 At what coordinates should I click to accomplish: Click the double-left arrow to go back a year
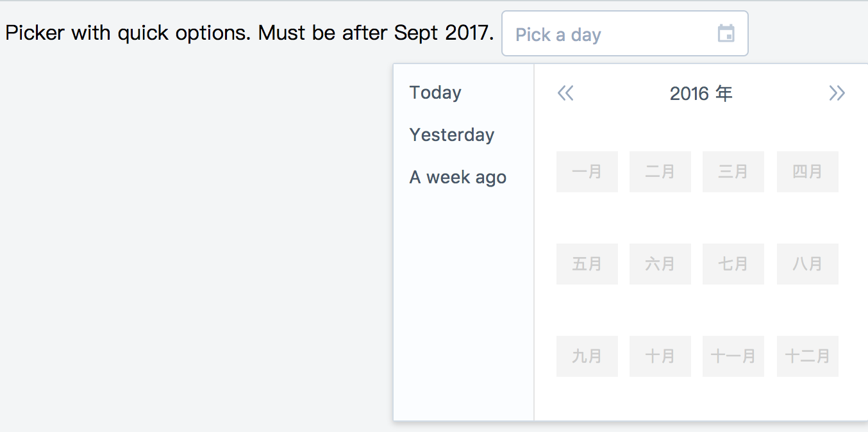click(x=566, y=94)
